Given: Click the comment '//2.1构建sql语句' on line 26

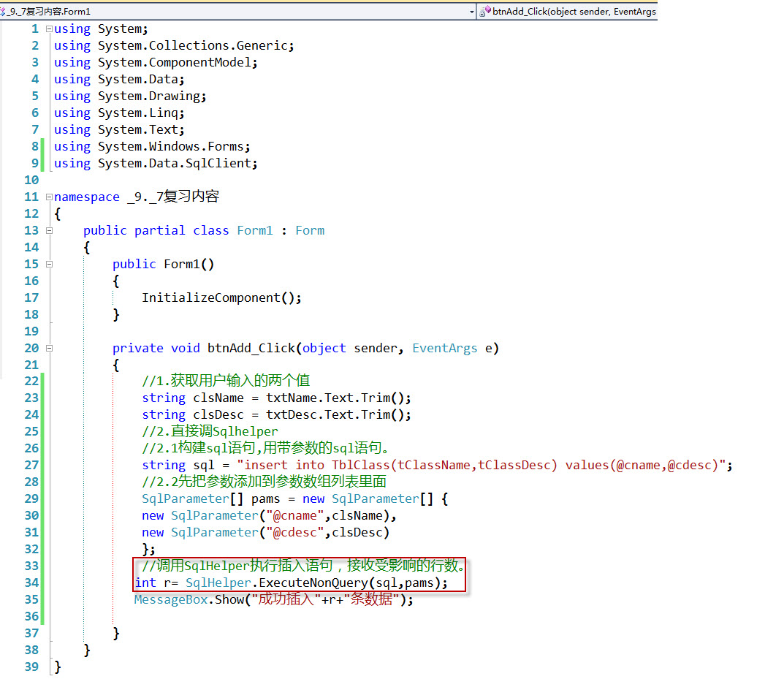Looking at the screenshot, I should 199,447.
